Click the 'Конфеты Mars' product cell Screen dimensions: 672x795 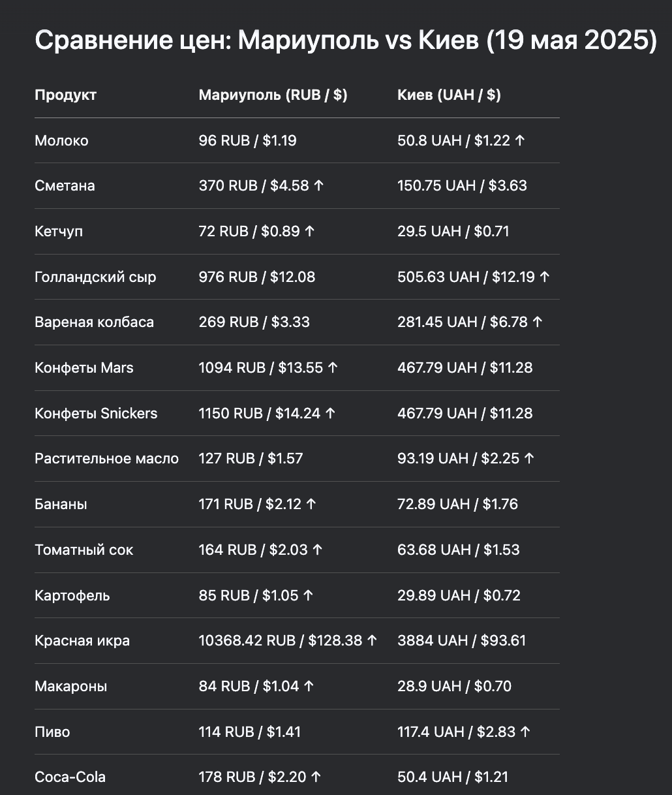[x=84, y=367]
